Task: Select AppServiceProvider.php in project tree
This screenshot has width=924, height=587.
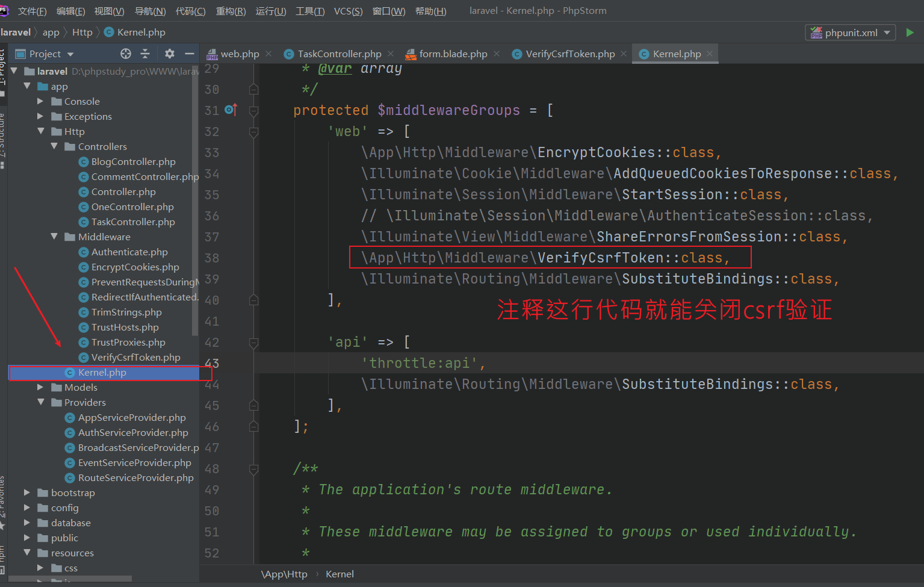Action: 126,417
